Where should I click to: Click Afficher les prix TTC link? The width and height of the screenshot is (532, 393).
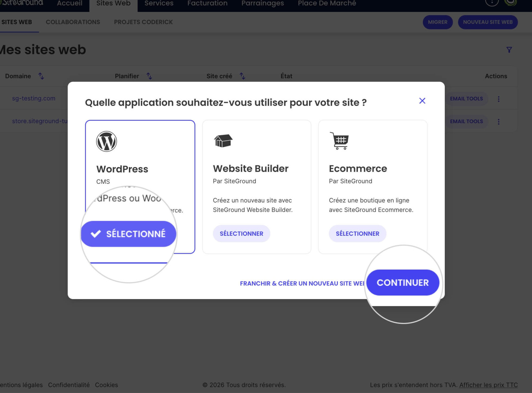[x=488, y=385]
